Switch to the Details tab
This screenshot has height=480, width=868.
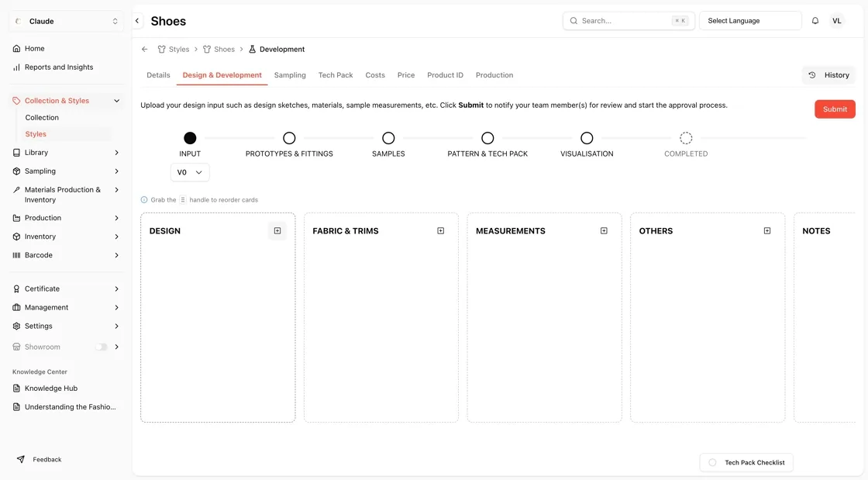tap(158, 75)
